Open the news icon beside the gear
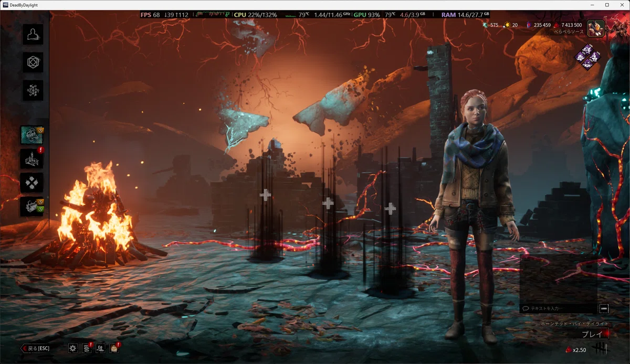The height and width of the screenshot is (364, 630). (x=87, y=348)
